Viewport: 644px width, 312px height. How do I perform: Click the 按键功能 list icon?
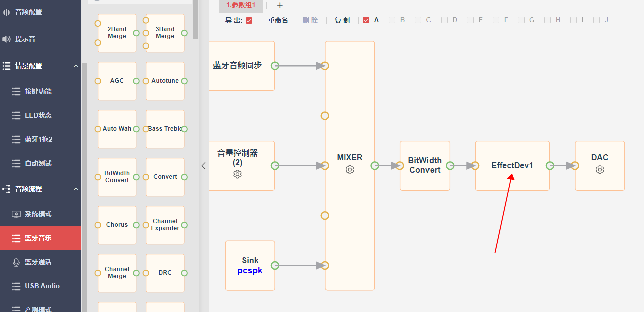16,91
